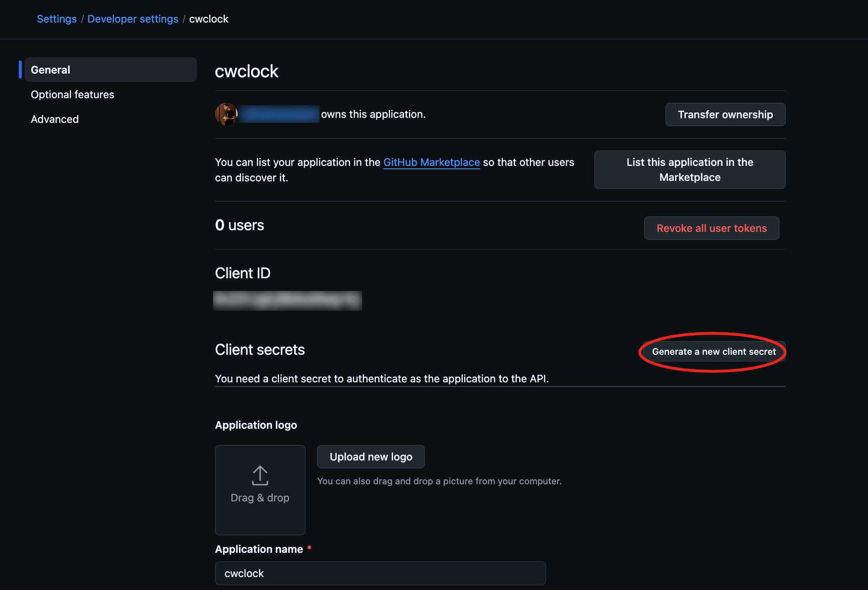Open the General settings tab
Viewport: 868px width, 590px height.
click(x=110, y=70)
